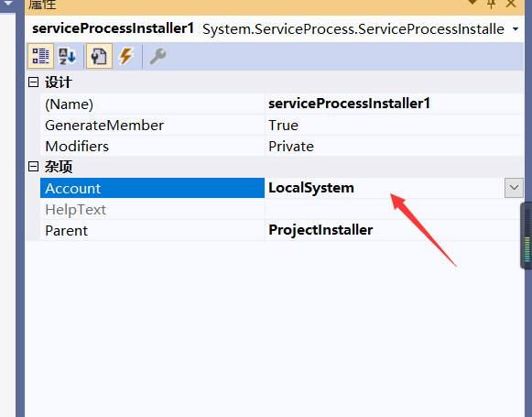Viewport: 532px width, 417px height.
Task: Click the pin icon in panel title bar
Action: pyautogui.click(x=491, y=4)
